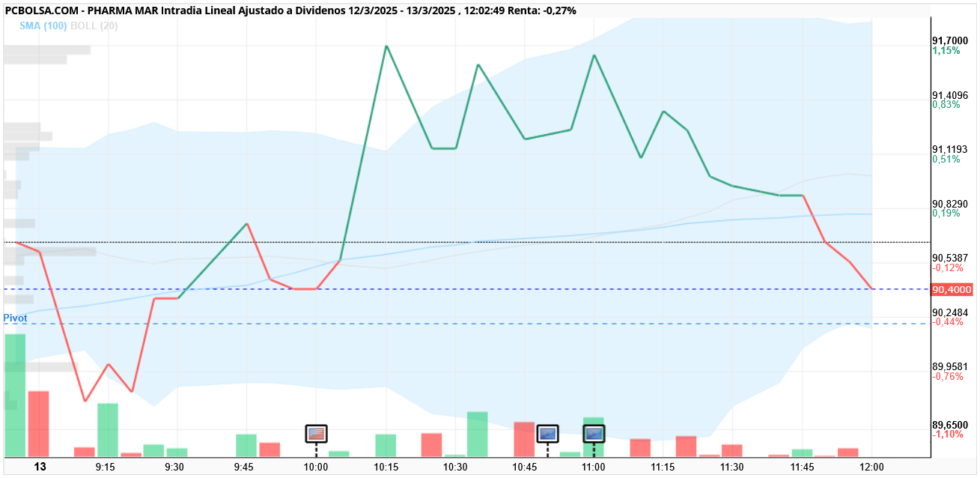
Task: Click the price peak at 10:15
Action: (x=386, y=46)
